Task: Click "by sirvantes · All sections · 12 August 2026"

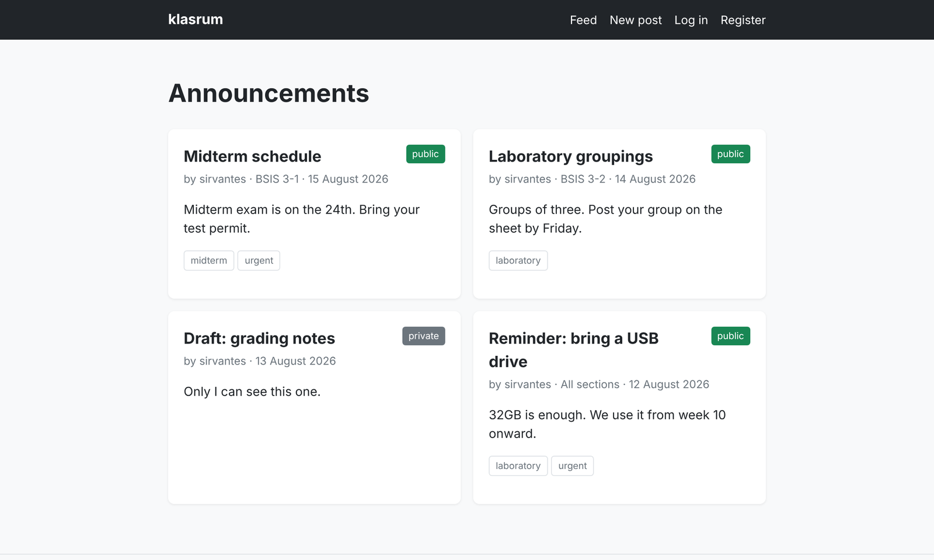Action: (x=599, y=384)
